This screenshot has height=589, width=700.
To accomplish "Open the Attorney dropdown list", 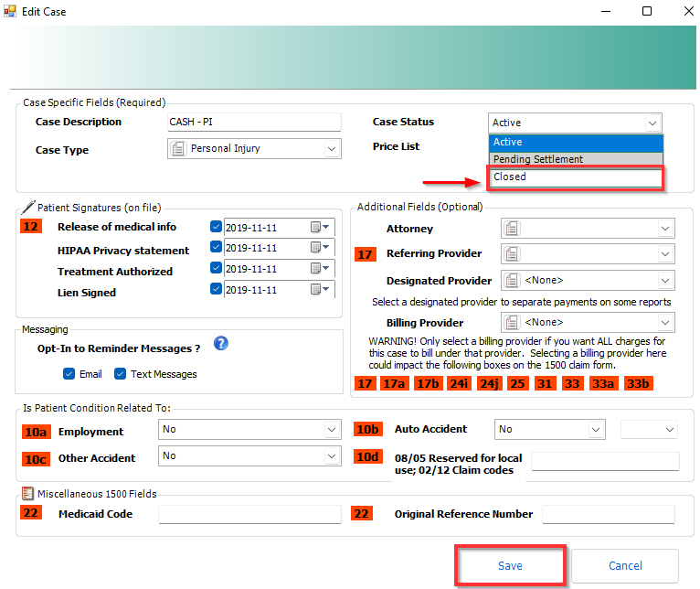I will click(664, 229).
